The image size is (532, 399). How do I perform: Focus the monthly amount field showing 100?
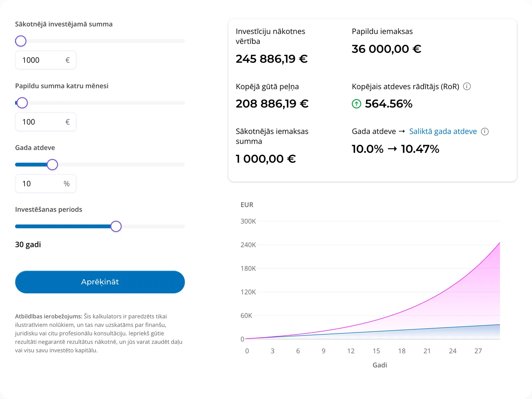pos(46,122)
